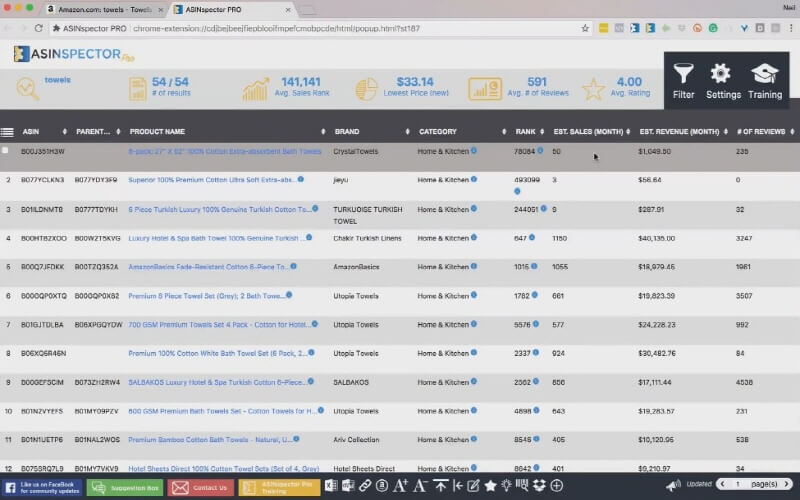
Task: Click the arrow-to-top icon in bottom toolbar
Action: [440, 485]
